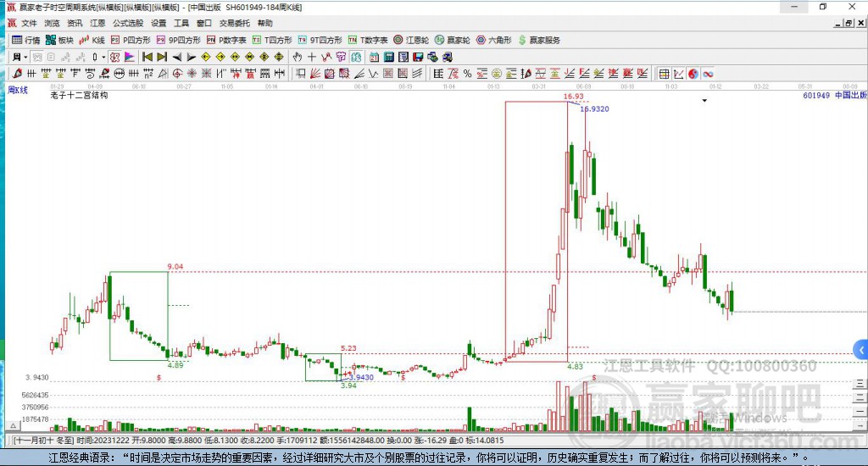Open the calendar icon showing 21
This screenshot has width=868, height=466.
[374, 57]
